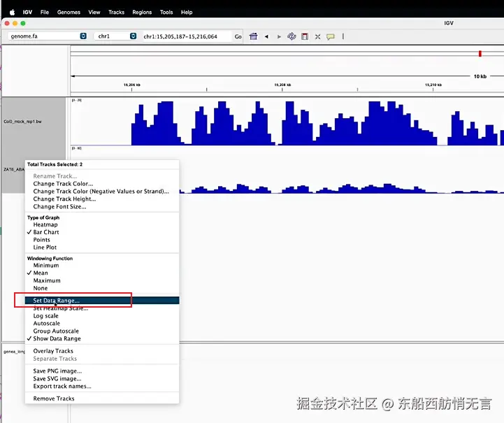Click the blue Col0_mock_rep1 coverage track
Viewport: 504px width, 423px height.
click(x=287, y=123)
